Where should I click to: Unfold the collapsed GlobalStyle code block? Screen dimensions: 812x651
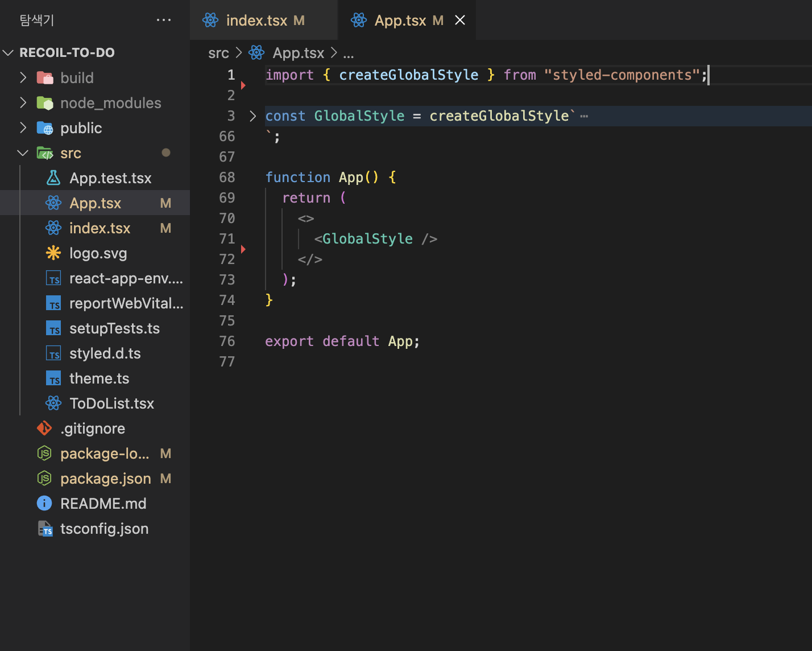tap(253, 116)
